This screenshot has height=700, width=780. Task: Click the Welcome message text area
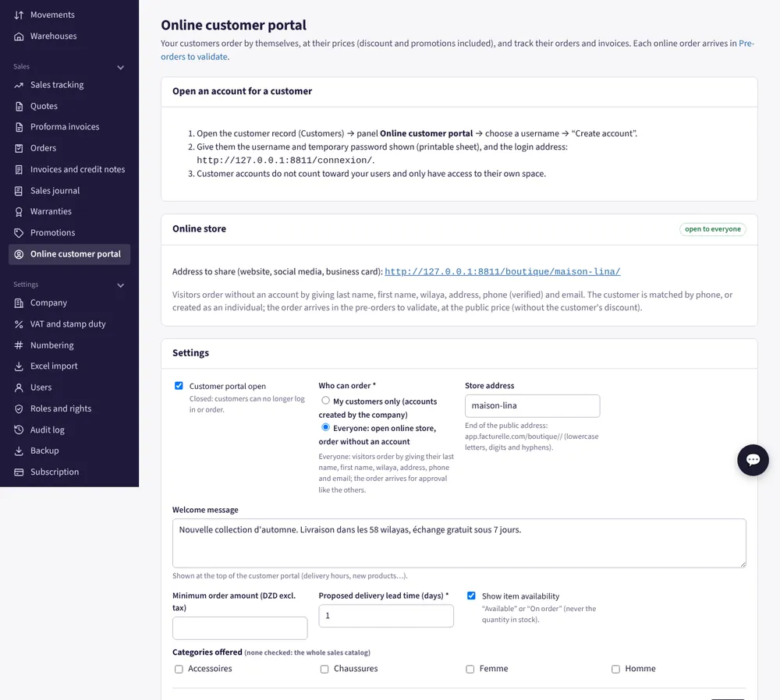pos(459,543)
